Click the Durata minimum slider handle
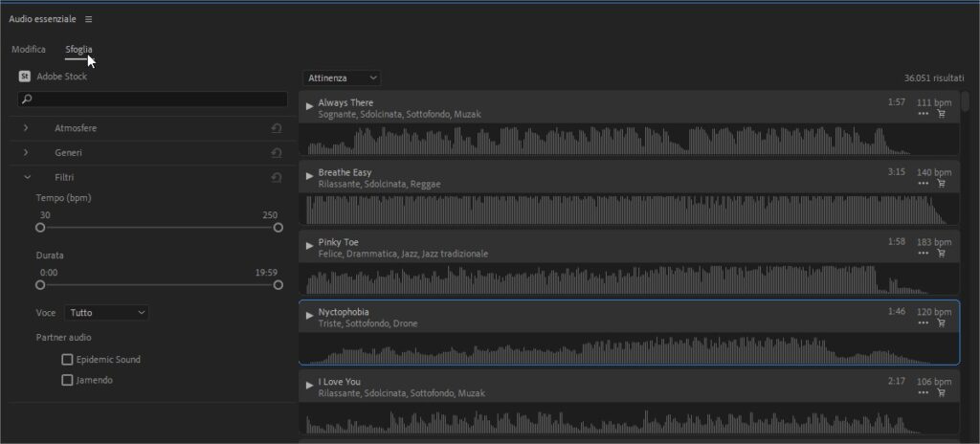 pyautogui.click(x=40, y=285)
